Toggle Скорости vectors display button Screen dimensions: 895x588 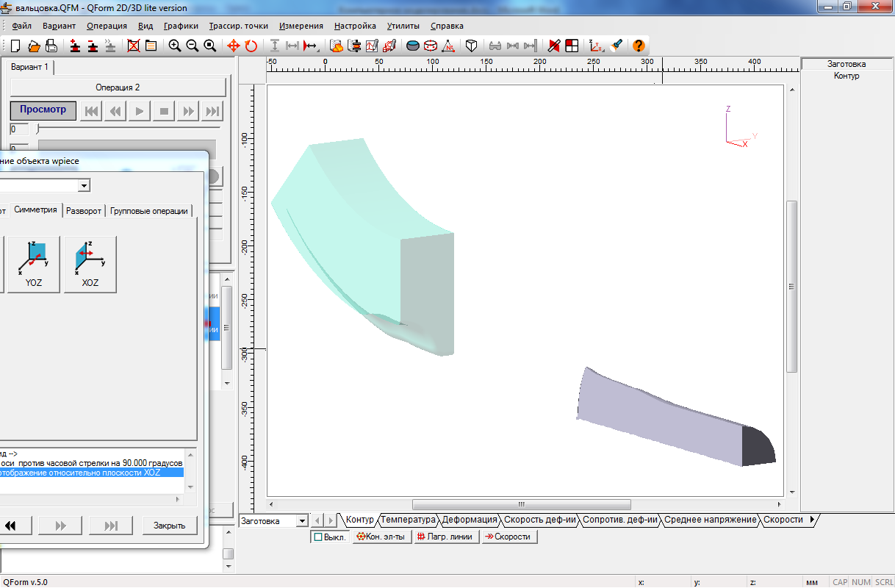pyautogui.click(x=510, y=537)
